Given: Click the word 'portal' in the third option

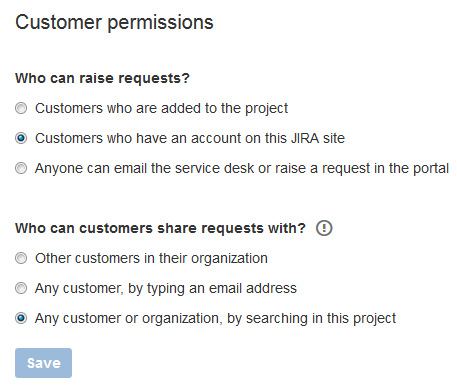Looking at the screenshot, I should [431, 169].
